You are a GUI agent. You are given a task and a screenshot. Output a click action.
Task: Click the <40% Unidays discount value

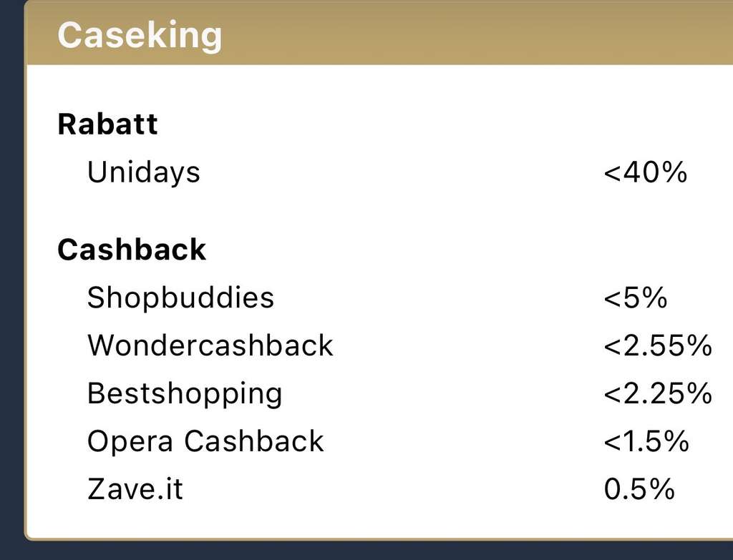point(645,172)
